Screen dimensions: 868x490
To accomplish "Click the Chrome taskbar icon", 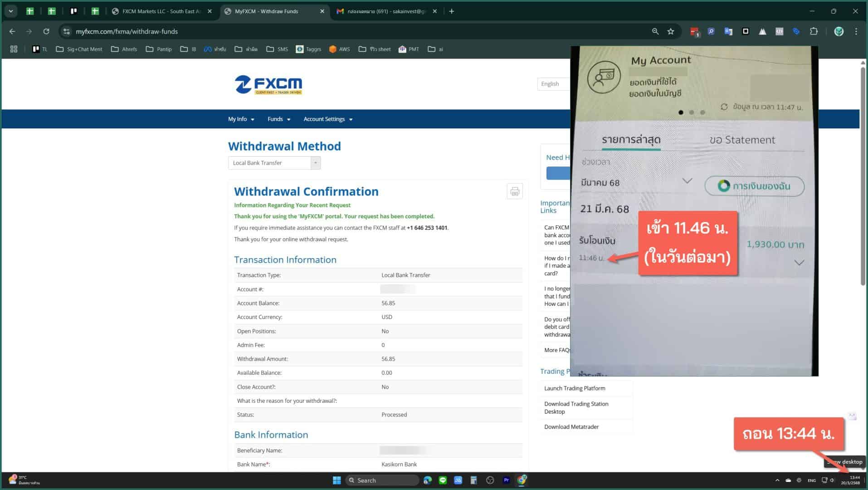I will (522, 480).
